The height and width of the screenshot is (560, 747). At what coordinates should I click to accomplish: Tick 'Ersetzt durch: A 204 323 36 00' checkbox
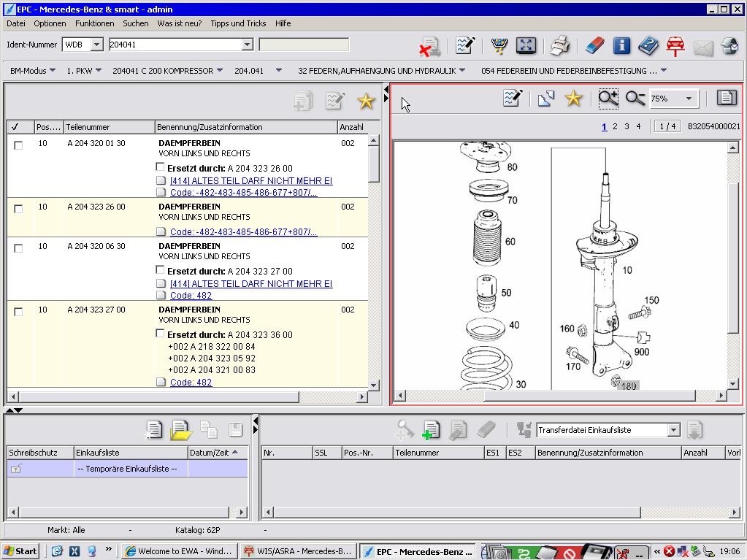161,334
